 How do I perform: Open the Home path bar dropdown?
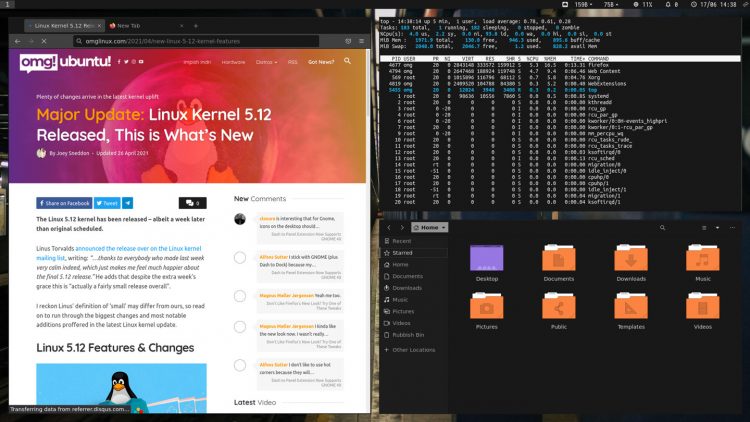430,228
